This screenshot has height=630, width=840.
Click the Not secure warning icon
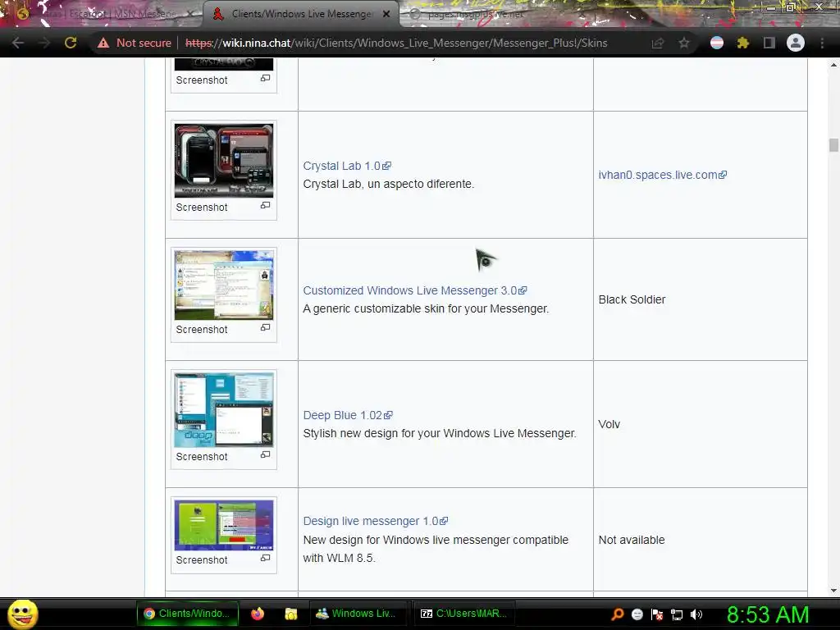click(x=103, y=43)
